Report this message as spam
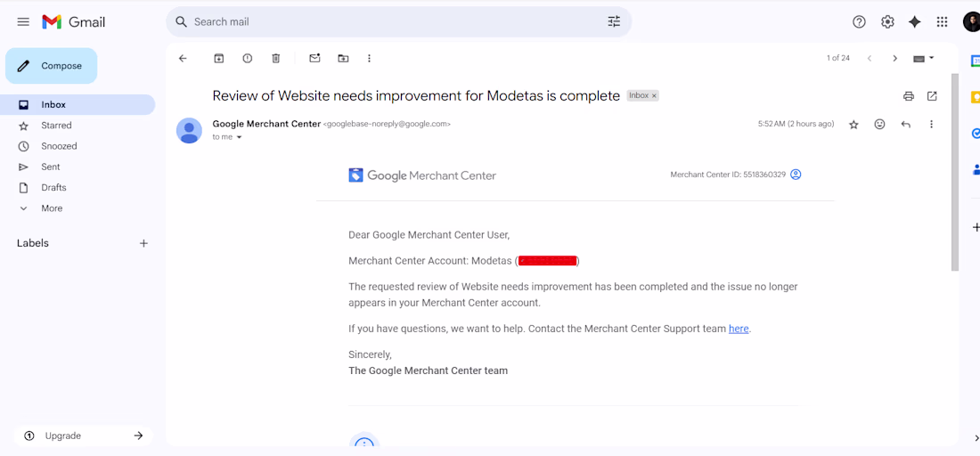This screenshot has height=456, width=980. point(248,59)
